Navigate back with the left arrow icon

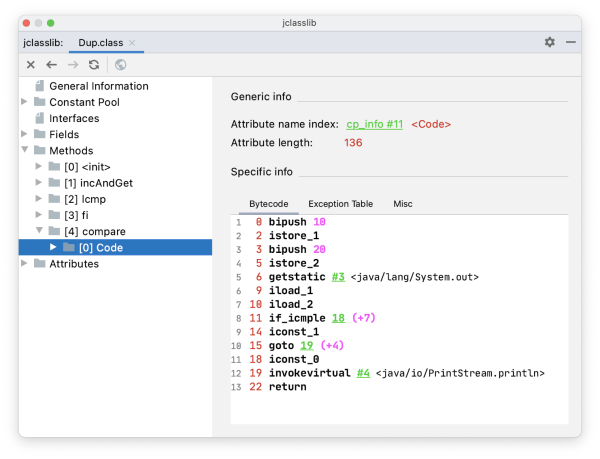pos(52,65)
